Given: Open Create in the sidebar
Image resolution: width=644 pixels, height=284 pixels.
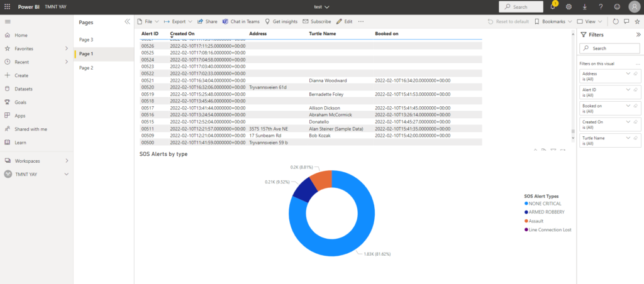Looking at the screenshot, I should point(21,75).
